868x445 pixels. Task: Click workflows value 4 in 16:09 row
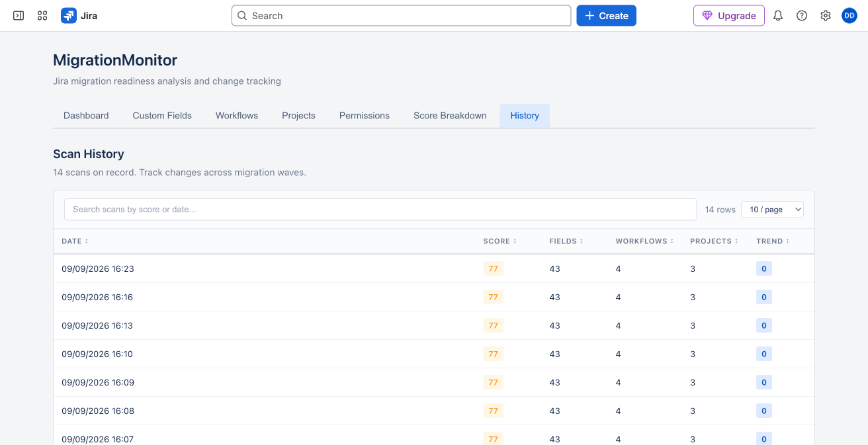pyautogui.click(x=619, y=383)
